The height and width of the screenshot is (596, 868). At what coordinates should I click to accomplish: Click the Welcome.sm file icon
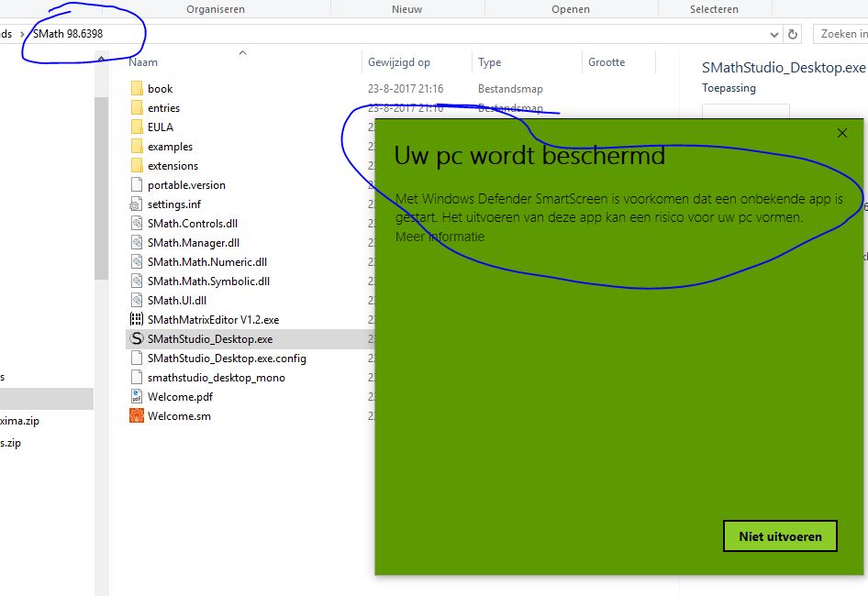tap(137, 416)
